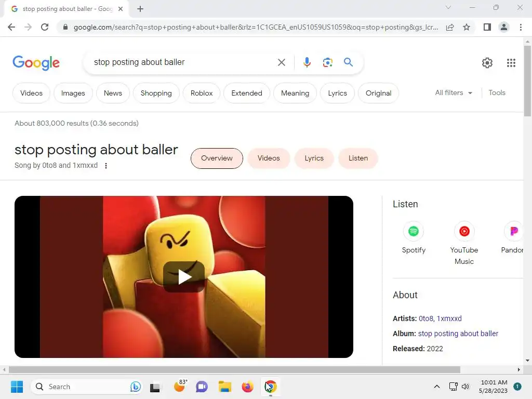532x399 pixels.
Task: Bookmark this tab with the star
Action: tap(467, 27)
